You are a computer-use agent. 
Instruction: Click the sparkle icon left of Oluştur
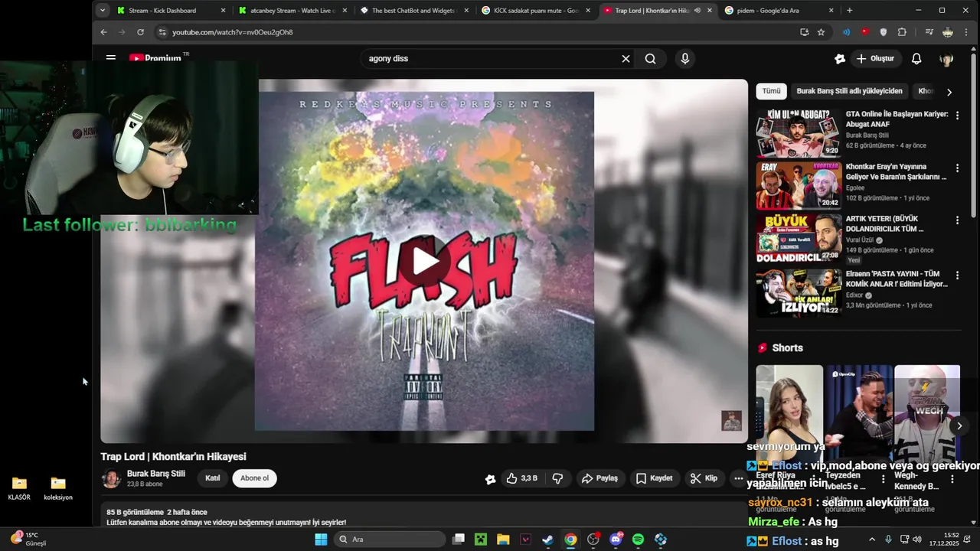point(840,59)
